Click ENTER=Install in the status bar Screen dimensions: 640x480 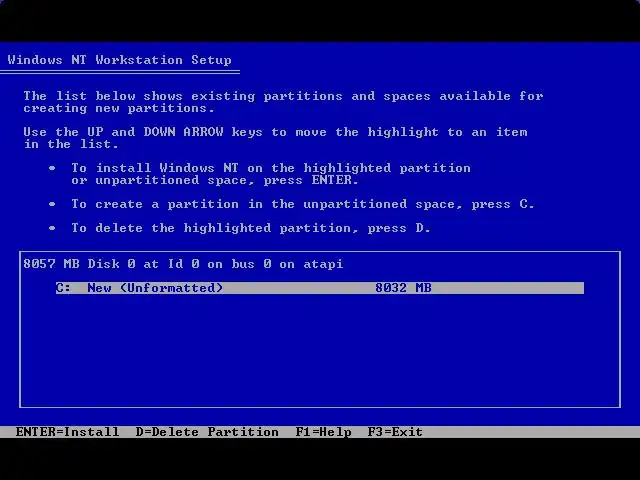67,432
